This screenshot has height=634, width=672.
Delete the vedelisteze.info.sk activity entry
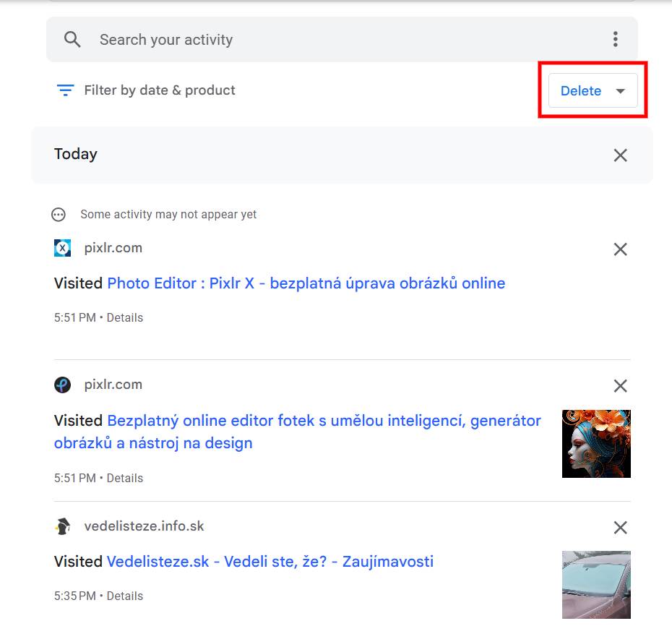620,528
